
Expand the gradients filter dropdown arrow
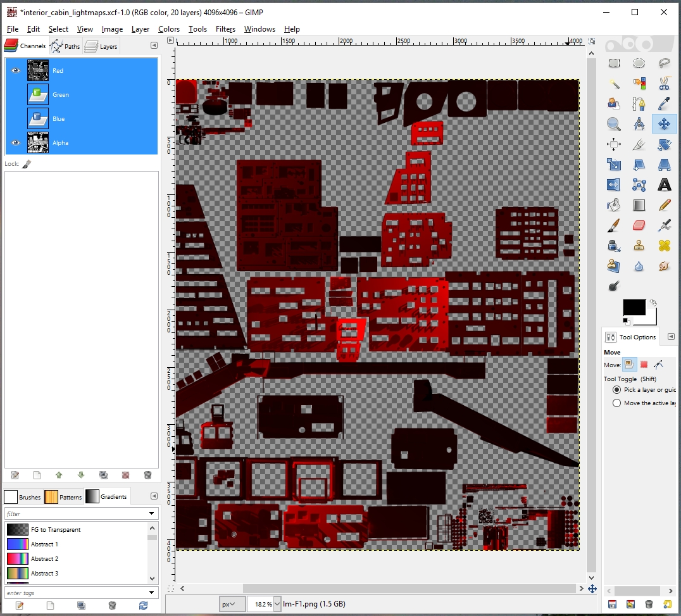152,513
